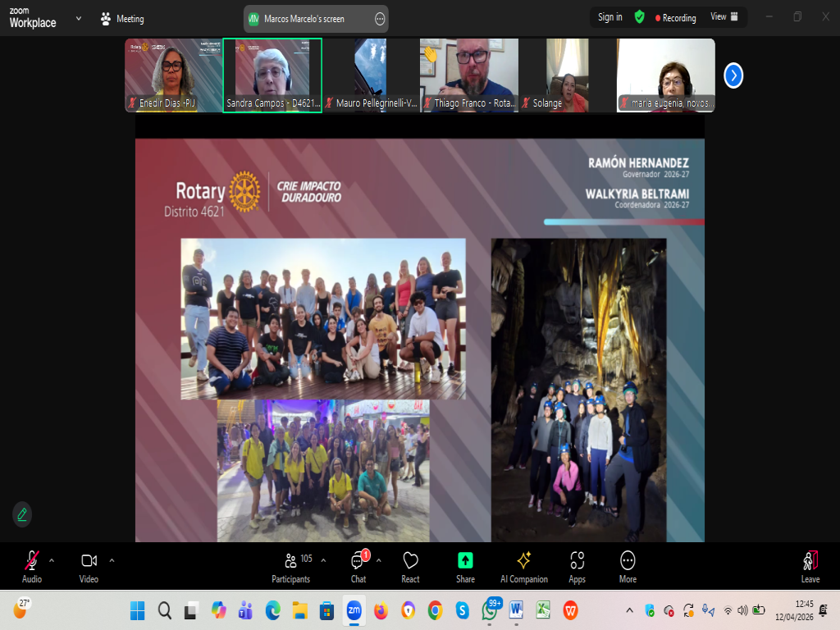840x630 pixels.
Task: Open the React emoji panel
Action: [410, 566]
